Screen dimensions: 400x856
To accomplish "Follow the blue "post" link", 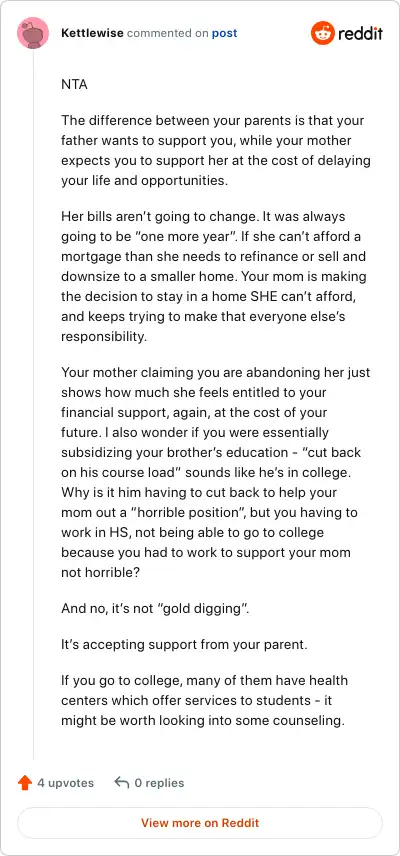I will coord(224,33).
